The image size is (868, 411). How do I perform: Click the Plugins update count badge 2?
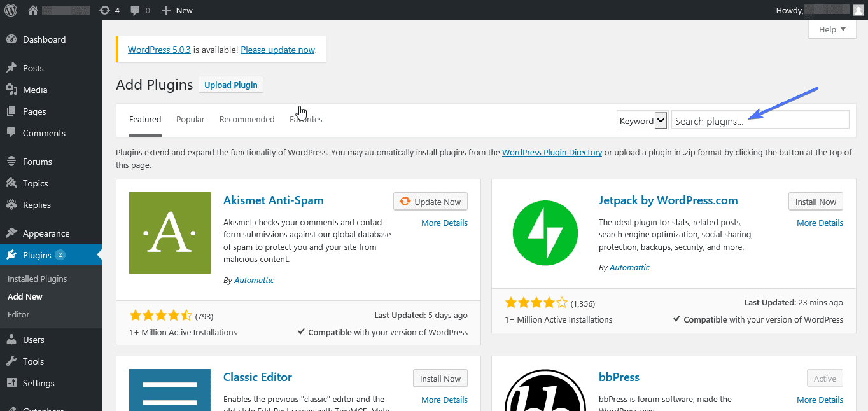60,255
